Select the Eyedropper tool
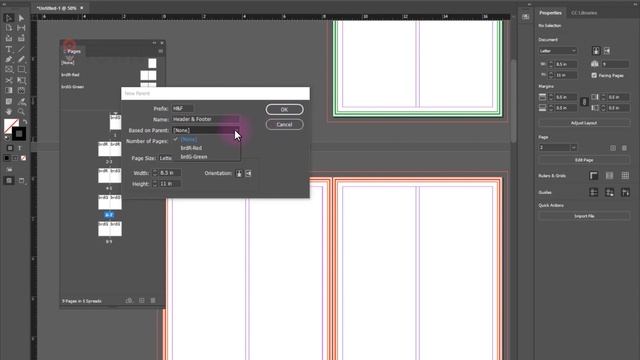This screenshot has height=360, width=640. (21, 101)
